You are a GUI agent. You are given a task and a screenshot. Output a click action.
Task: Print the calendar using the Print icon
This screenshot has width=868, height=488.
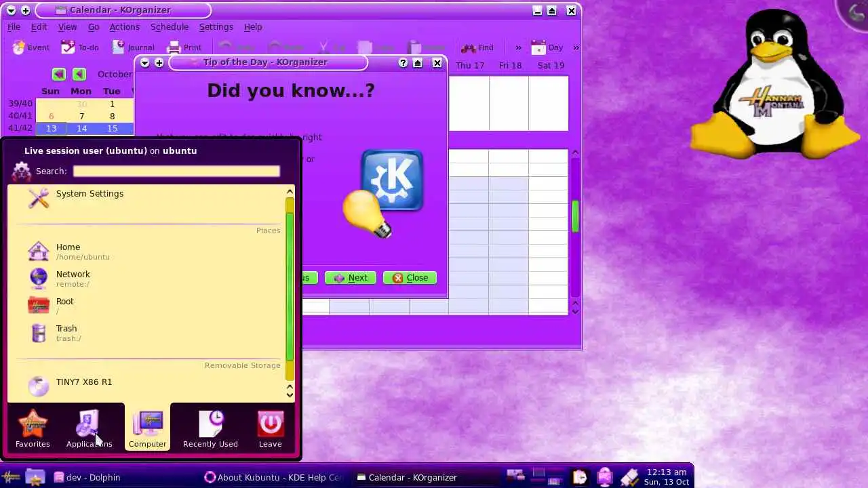pyautogui.click(x=184, y=47)
